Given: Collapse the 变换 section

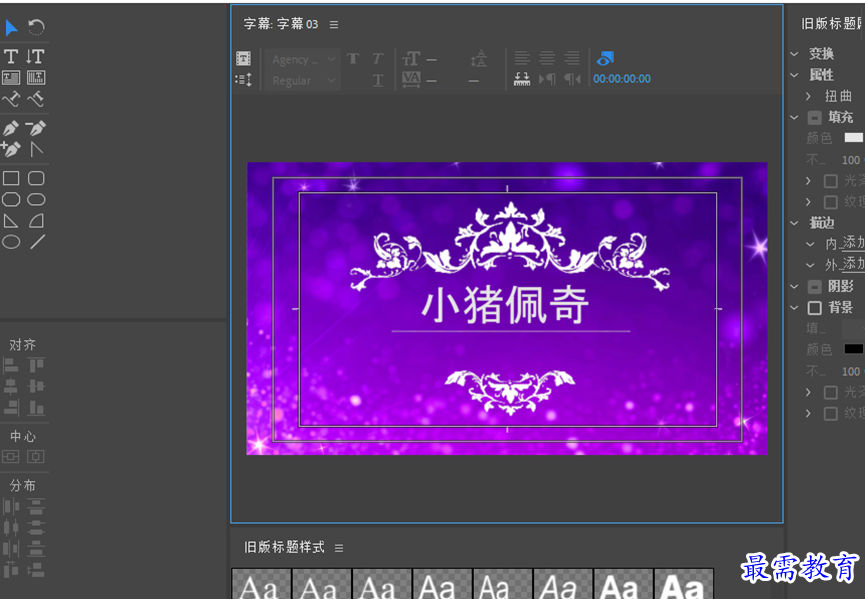Looking at the screenshot, I should tap(794, 54).
